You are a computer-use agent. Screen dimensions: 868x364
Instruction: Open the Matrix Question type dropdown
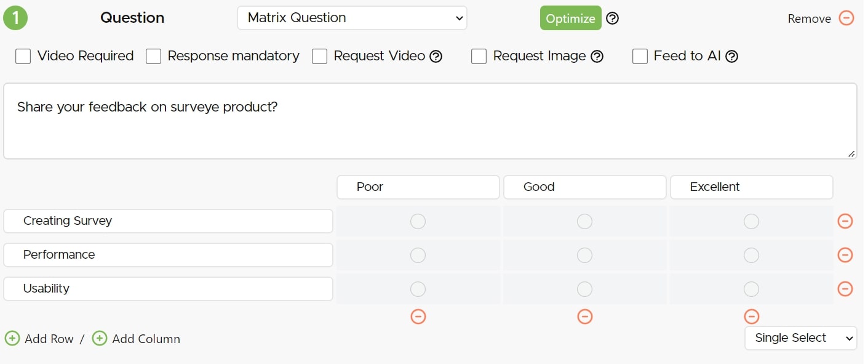coord(352,18)
